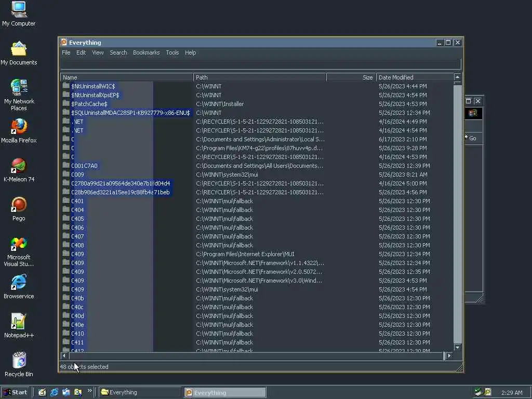The image size is (532, 399).
Task: Select the C40c folder name
Action: [77, 307]
